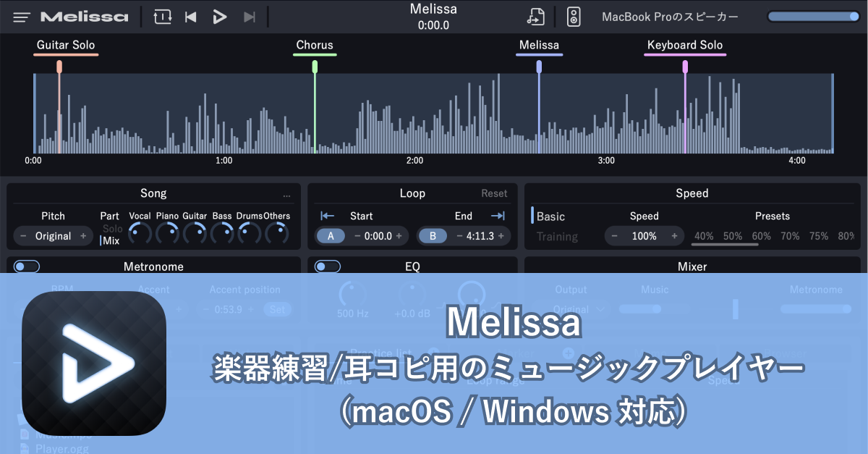Skip ahead with the next track button
The height and width of the screenshot is (454, 868).
250,17
